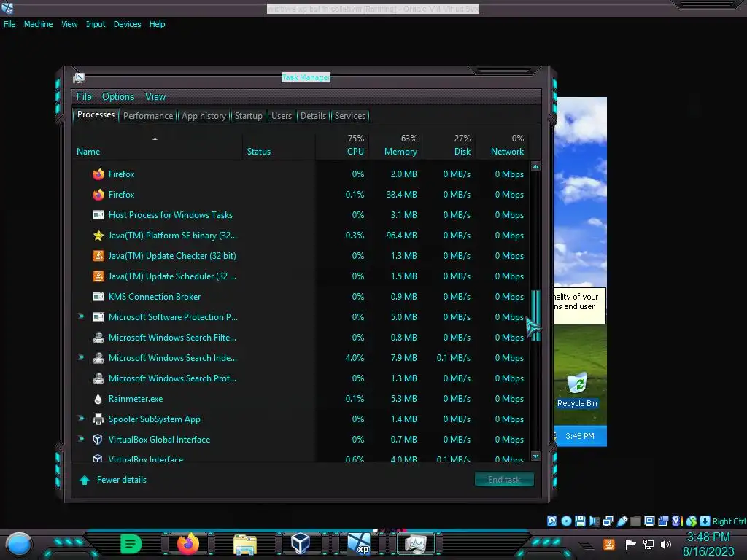Sort processes by the Memory column header
The image size is (747, 560).
(x=395, y=145)
